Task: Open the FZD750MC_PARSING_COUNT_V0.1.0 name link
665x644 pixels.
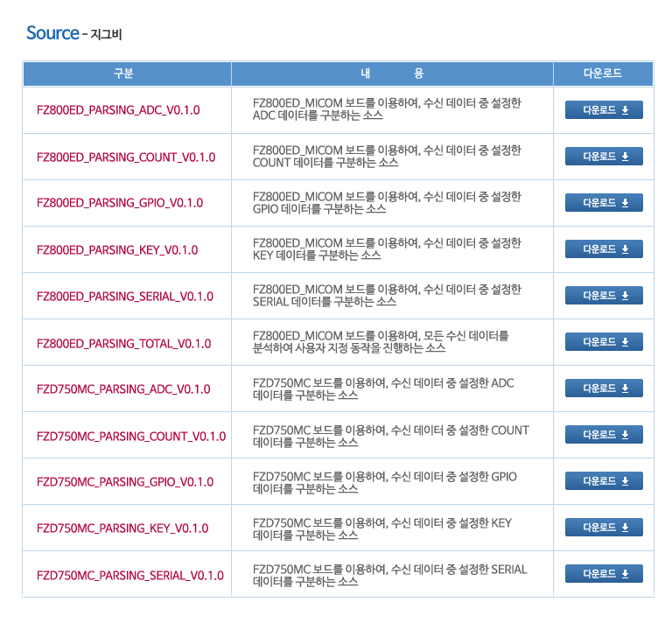Action: (x=131, y=437)
